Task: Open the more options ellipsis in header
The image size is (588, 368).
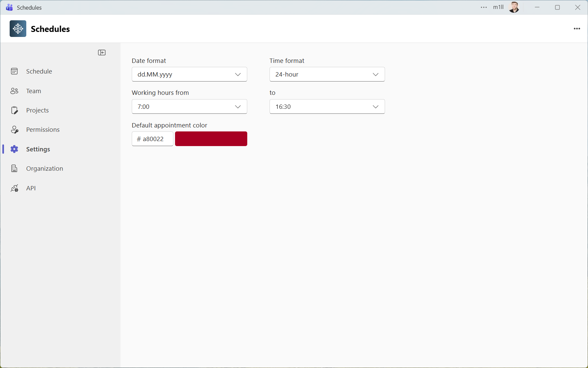Action: click(x=577, y=29)
